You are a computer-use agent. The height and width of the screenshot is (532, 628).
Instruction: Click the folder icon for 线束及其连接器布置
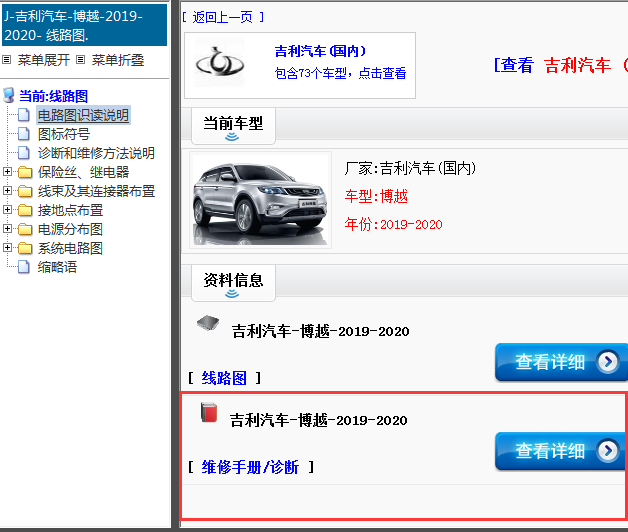point(25,191)
